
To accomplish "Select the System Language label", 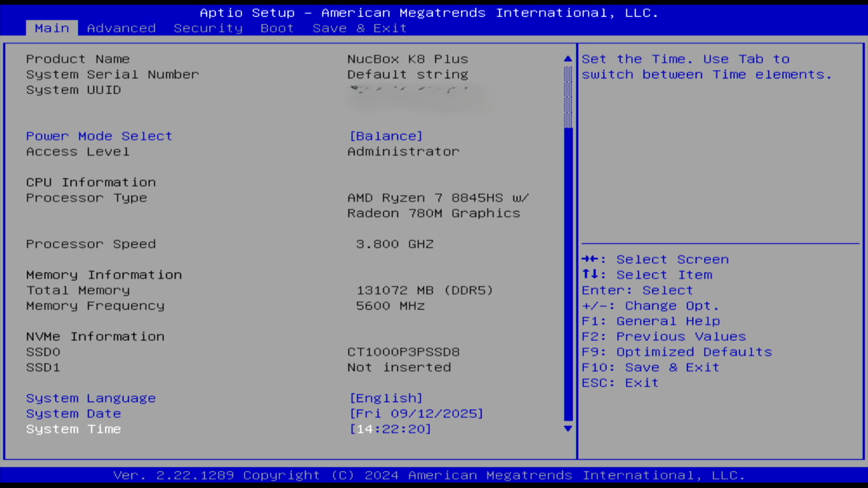I will click(91, 398).
